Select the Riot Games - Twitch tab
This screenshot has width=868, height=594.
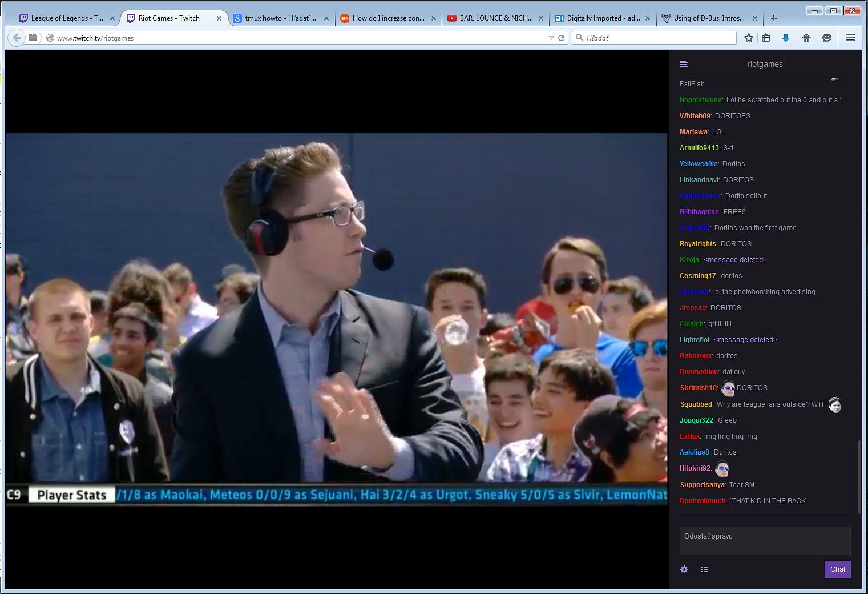[x=174, y=18]
